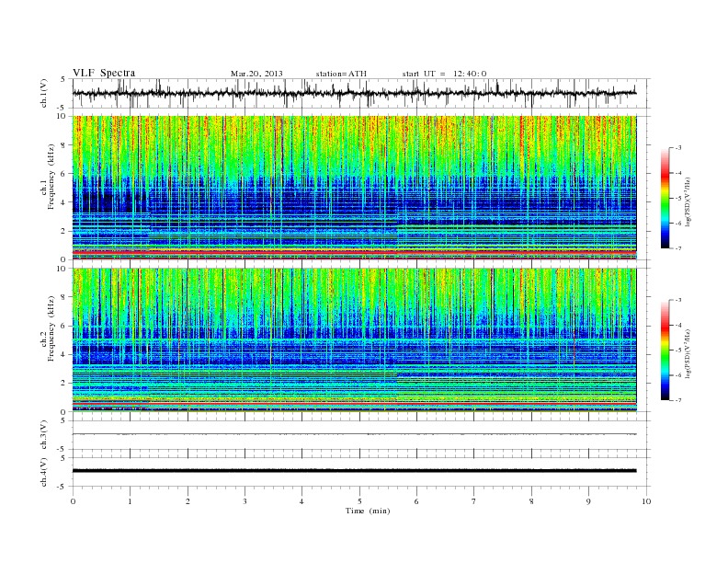Image resolution: width=728 pixels, height=563 pixels.
Task: Click the "-7" label on the ch.1 colorbar
Action: pos(678,248)
